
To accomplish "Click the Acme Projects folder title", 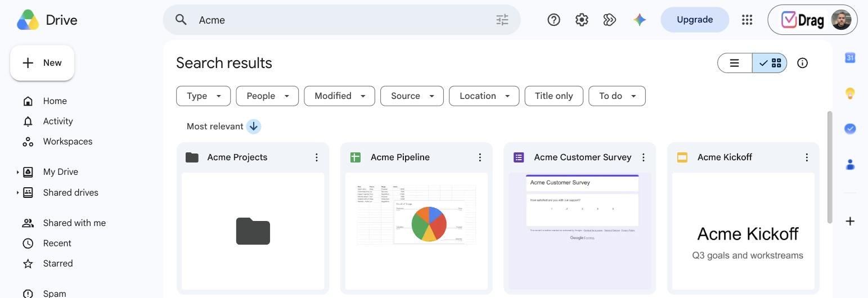I will [x=237, y=157].
